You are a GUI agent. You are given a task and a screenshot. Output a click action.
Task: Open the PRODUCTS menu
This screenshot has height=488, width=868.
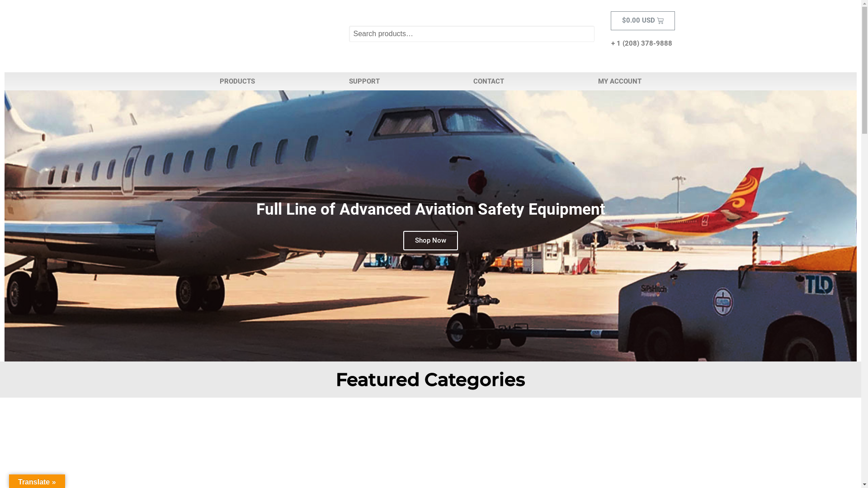pyautogui.click(x=237, y=81)
